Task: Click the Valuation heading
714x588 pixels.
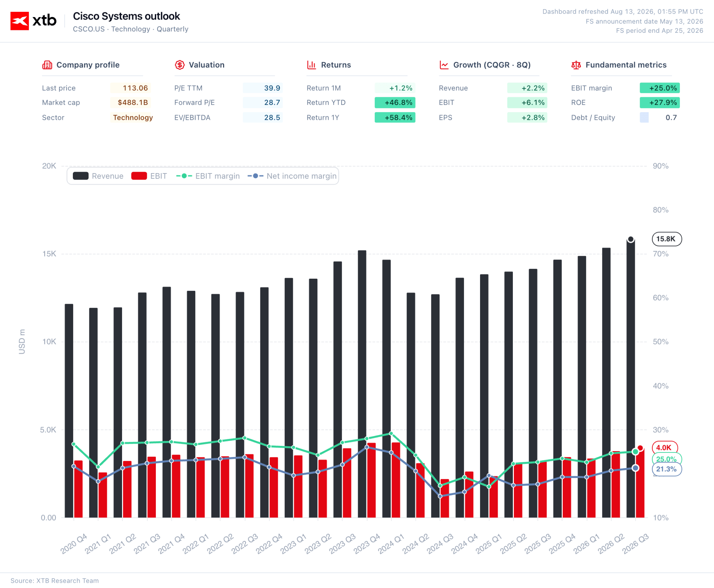Action: coord(207,65)
